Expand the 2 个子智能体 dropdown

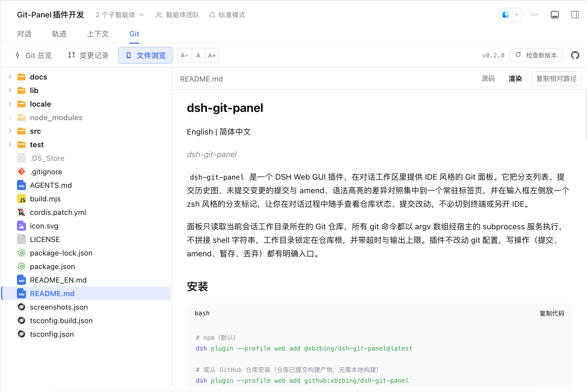pos(120,15)
